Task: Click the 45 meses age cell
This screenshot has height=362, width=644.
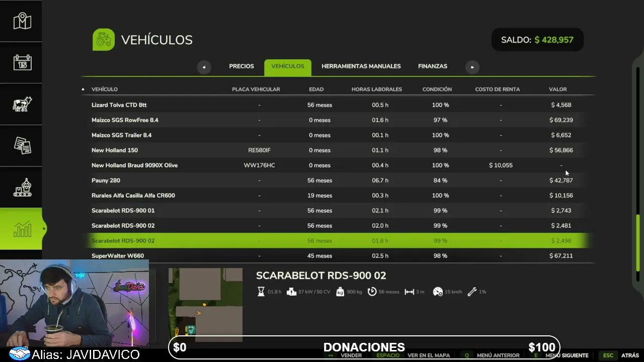Action: (x=319, y=256)
